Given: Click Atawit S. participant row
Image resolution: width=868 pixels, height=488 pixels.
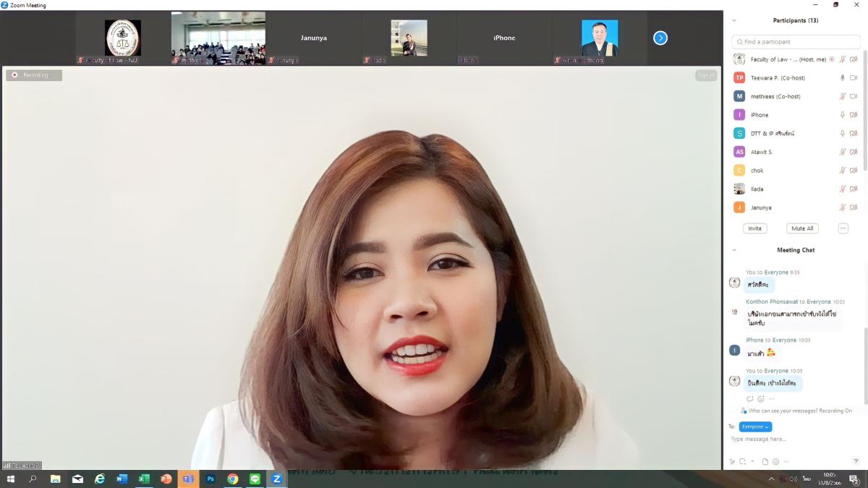Looking at the screenshot, I should (796, 152).
